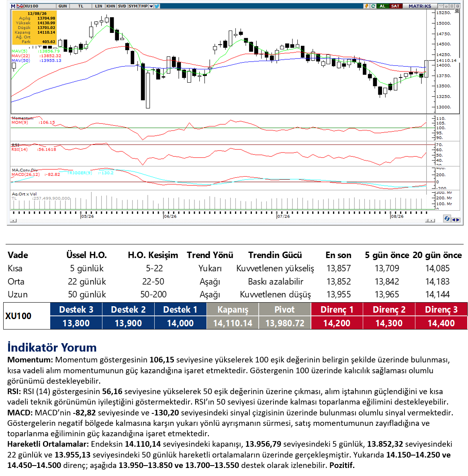The width and height of the screenshot is (468, 476).
Task: Toggle LIN linear scale button
Action: coord(98,6)
